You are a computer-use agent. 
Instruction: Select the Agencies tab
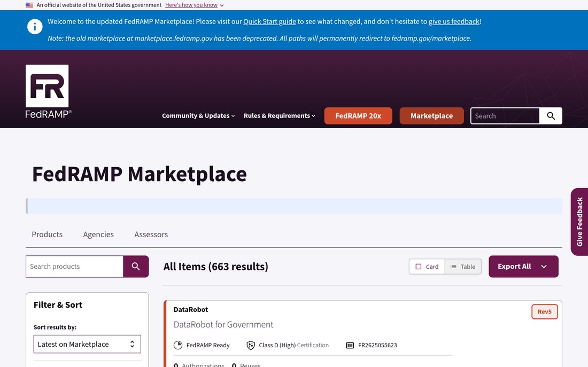[x=98, y=235]
